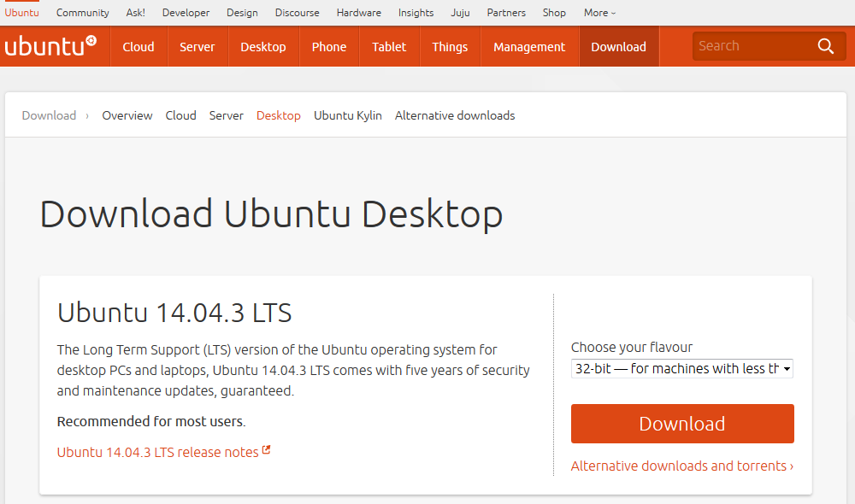This screenshot has width=855, height=504.
Task: Click inside the Search input field
Action: [754, 46]
